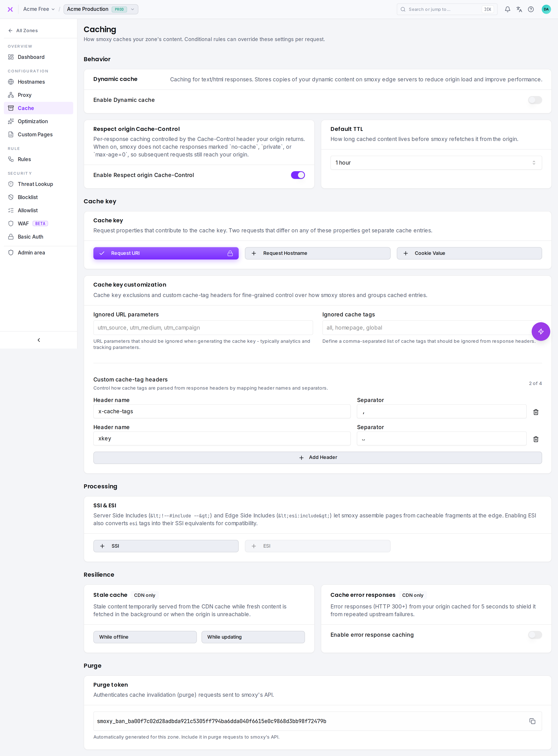Open Threat Lookup
Screen dimensions: 558x756
tap(39, 184)
